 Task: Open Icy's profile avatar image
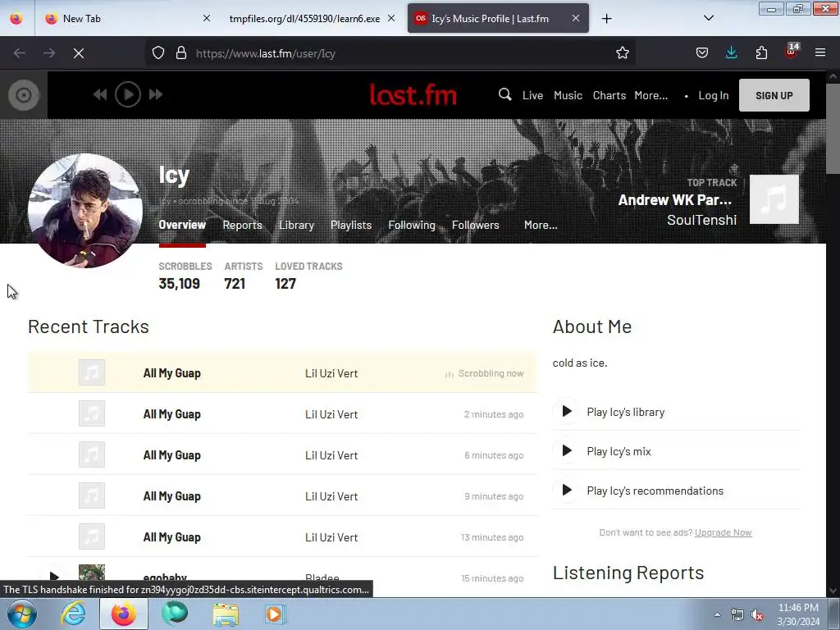point(85,211)
